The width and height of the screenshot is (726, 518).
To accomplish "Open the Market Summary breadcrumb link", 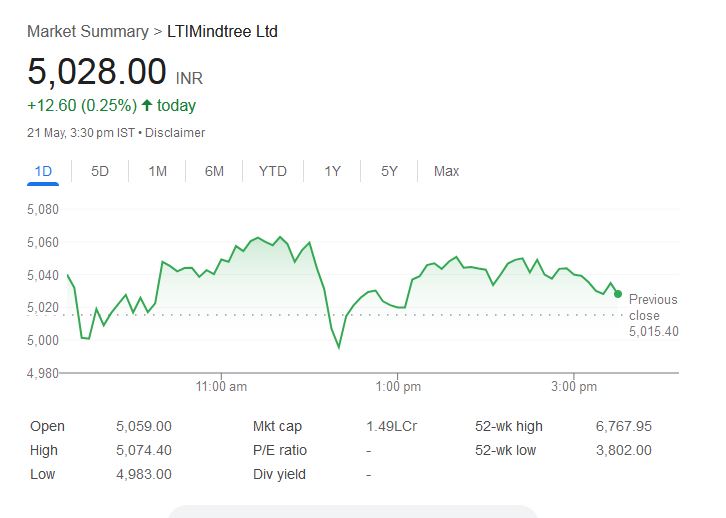I will [88, 31].
